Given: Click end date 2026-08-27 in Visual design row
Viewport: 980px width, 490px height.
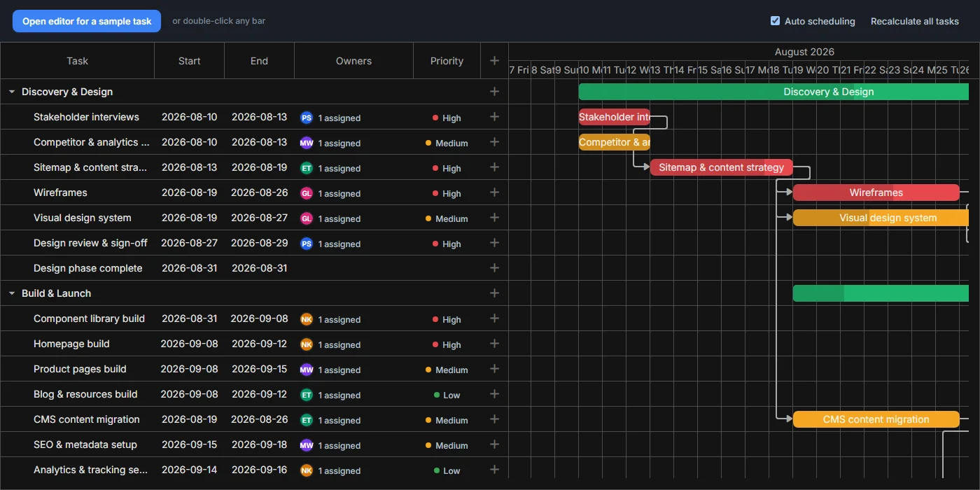Looking at the screenshot, I should coord(259,218).
